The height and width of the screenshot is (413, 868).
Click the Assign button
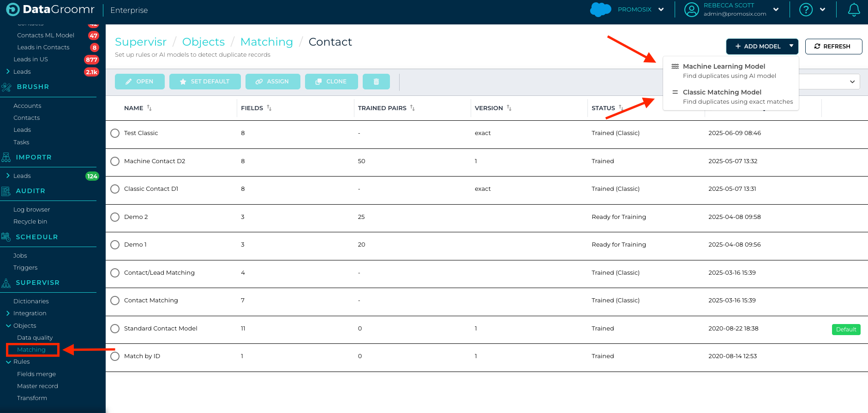pyautogui.click(x=273, y=82)
